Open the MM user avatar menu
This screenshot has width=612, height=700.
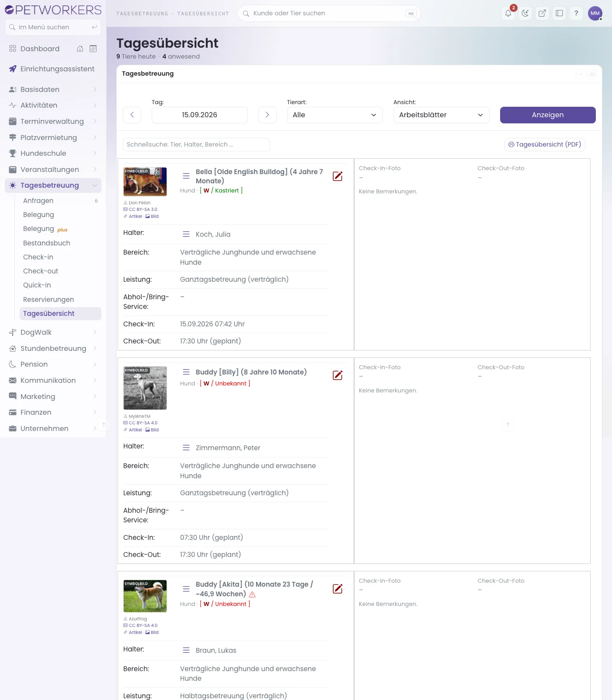click(x=595, y=13)
